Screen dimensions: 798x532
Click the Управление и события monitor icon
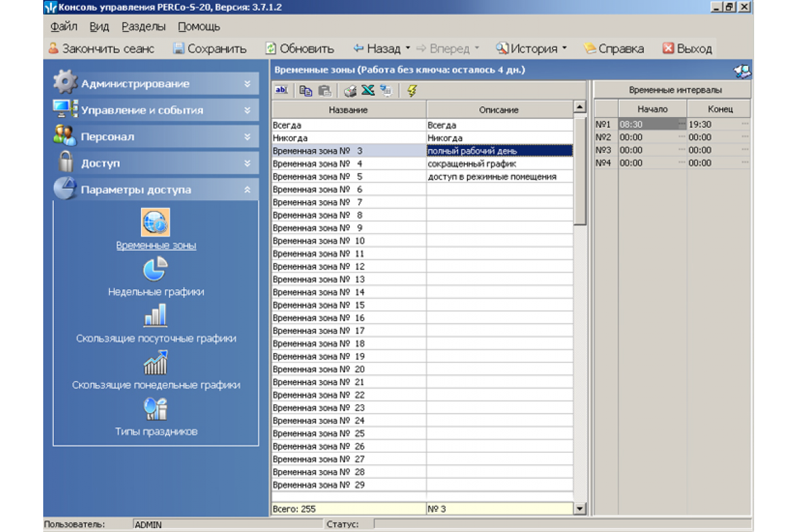pyautogui.click(x=65, y=109)
